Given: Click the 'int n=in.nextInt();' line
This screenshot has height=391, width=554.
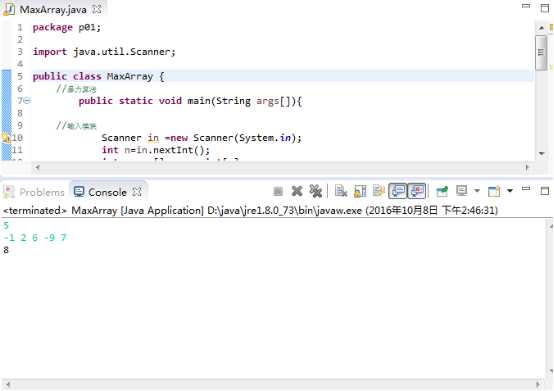Looking at the screenshot, I should [156, 150].
